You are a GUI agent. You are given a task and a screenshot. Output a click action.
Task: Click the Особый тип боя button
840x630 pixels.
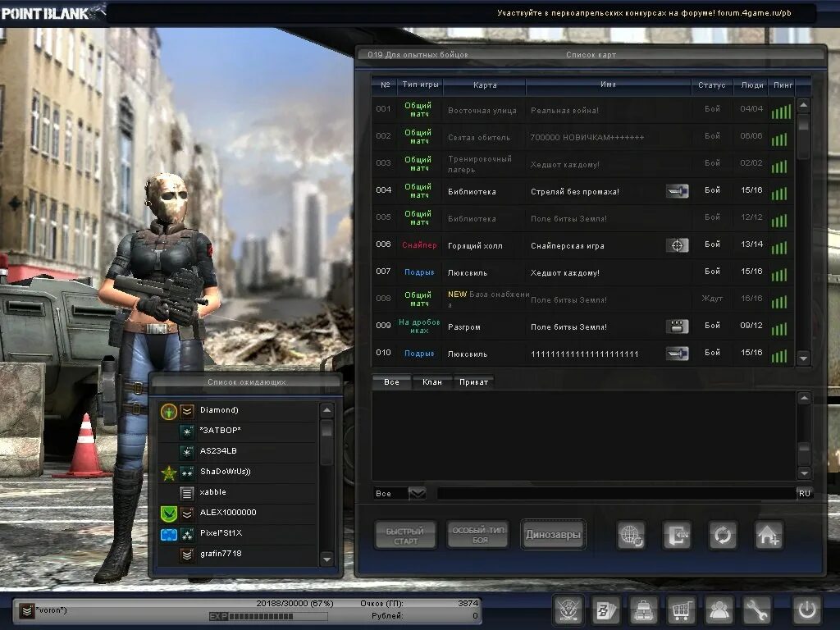click(x=478, y=535)
